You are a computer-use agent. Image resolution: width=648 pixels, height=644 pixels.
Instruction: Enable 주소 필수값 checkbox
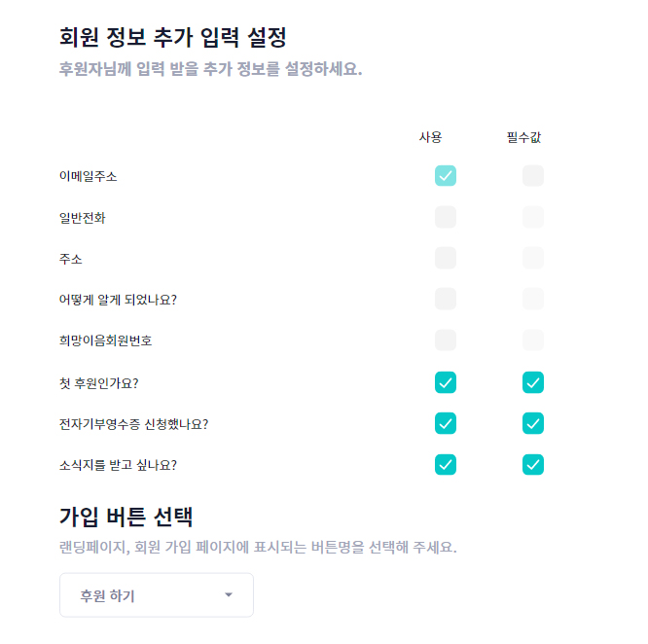click(x=532, y=258)
